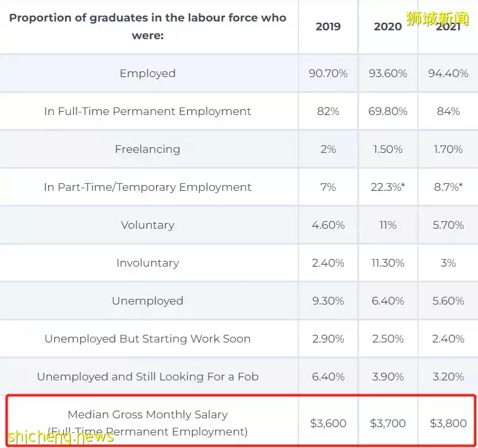
Task: Click the 22.3%* cell
Action: pos(388,187)
